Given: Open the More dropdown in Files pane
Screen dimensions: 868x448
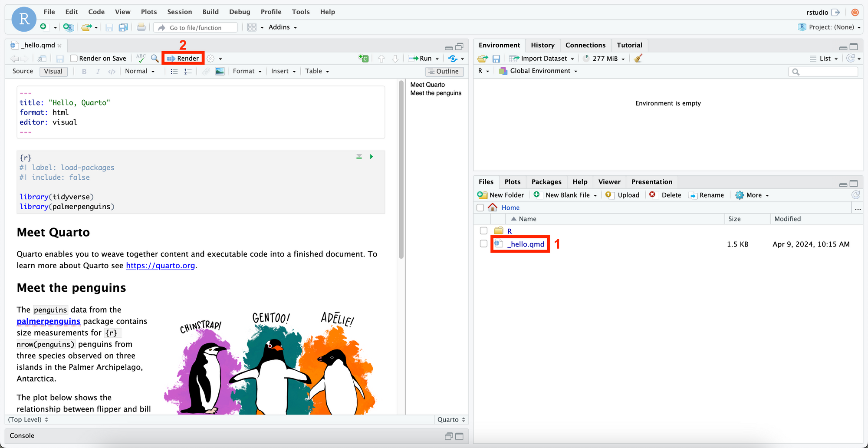Looking at the screenshot, I should coord(753,195).
